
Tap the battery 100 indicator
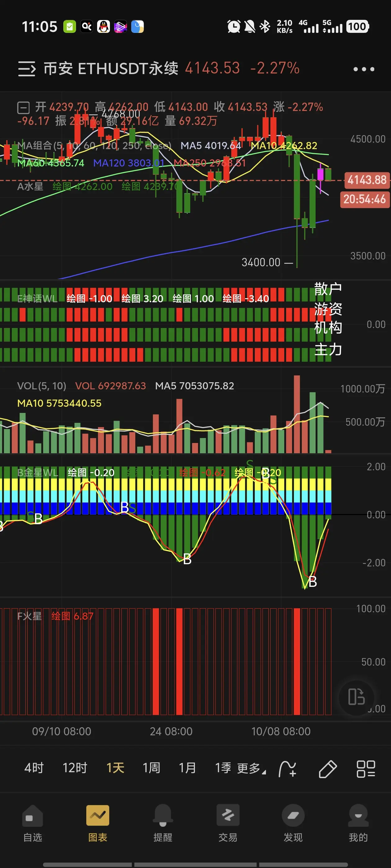[357, 26]
